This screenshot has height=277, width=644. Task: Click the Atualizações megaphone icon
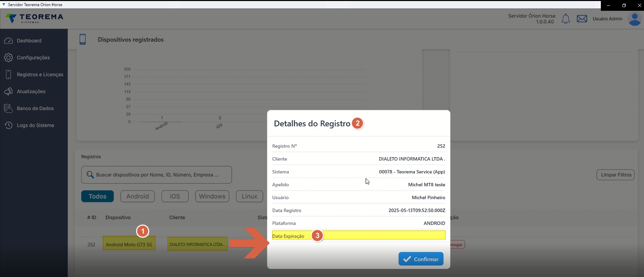(8, 91)
